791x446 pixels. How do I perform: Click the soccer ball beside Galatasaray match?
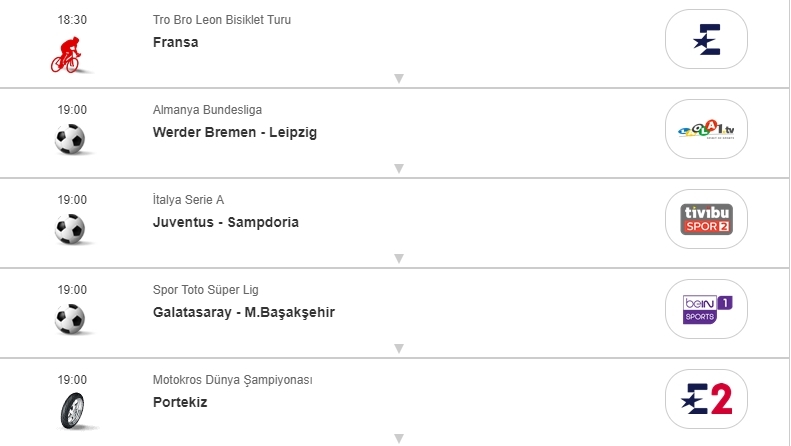71,319
